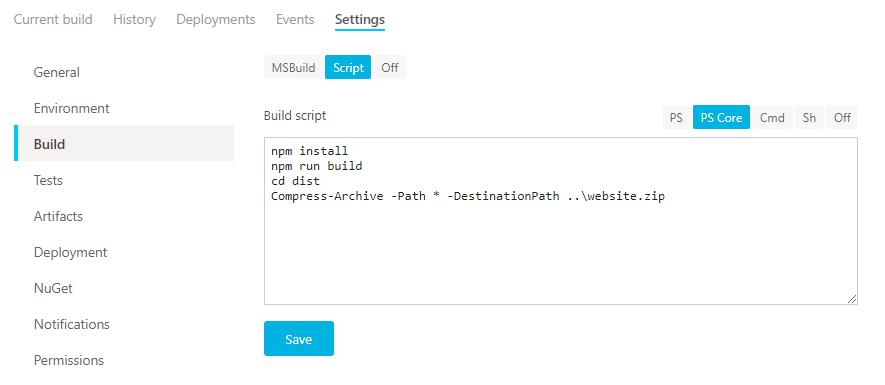Save the build settings
The height and width of the screenshot is (385, 885).
(x=299, y=339)
